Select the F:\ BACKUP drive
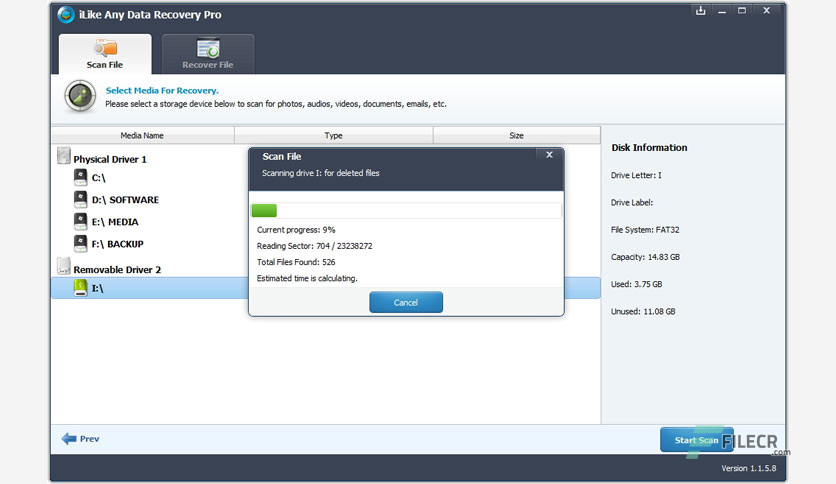This screenshot has height=484, width=836. pos(117,244)
